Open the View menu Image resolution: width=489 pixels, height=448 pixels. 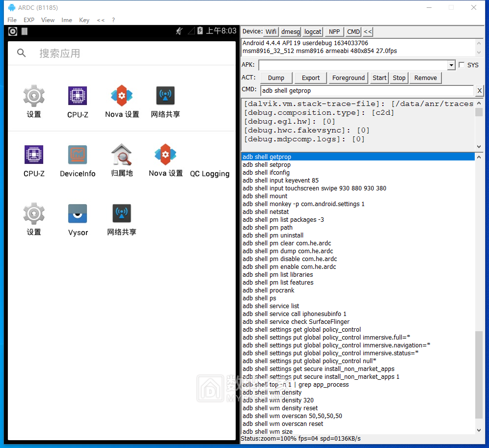pyautogui.click(x=48, y=20)
